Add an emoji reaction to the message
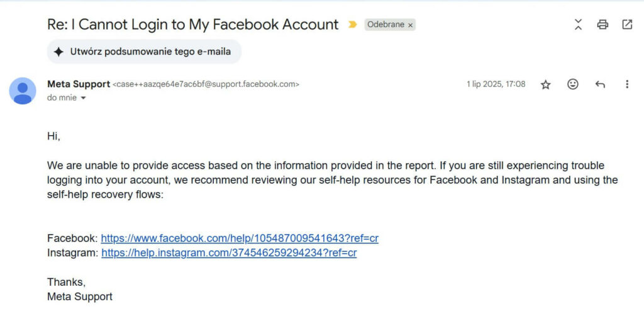644x321 pixels. 572,84
